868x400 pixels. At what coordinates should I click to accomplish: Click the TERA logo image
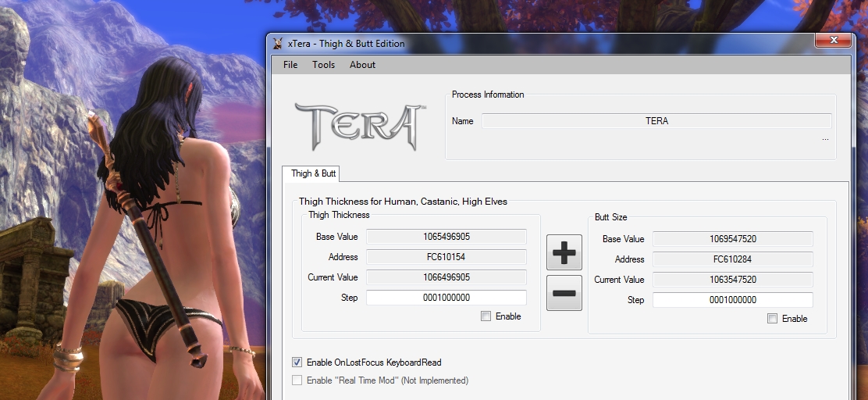(x=360, y=125)
